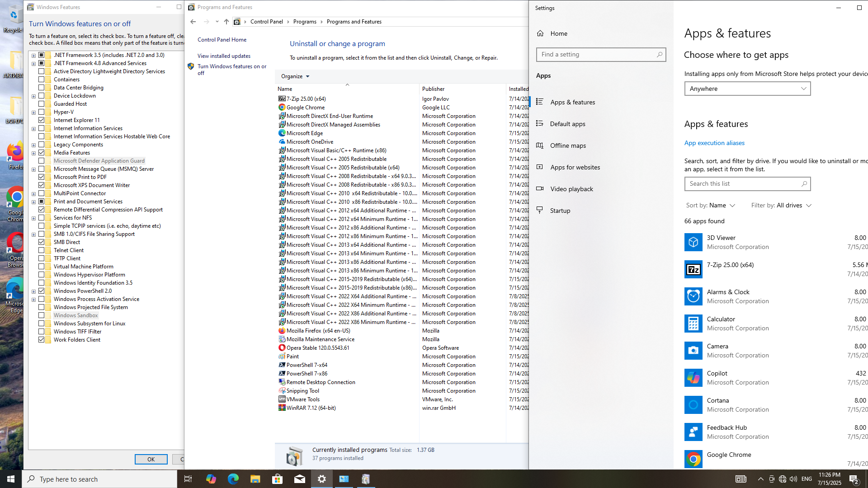Click the Alarms & Clock app icon

(693, 296)
